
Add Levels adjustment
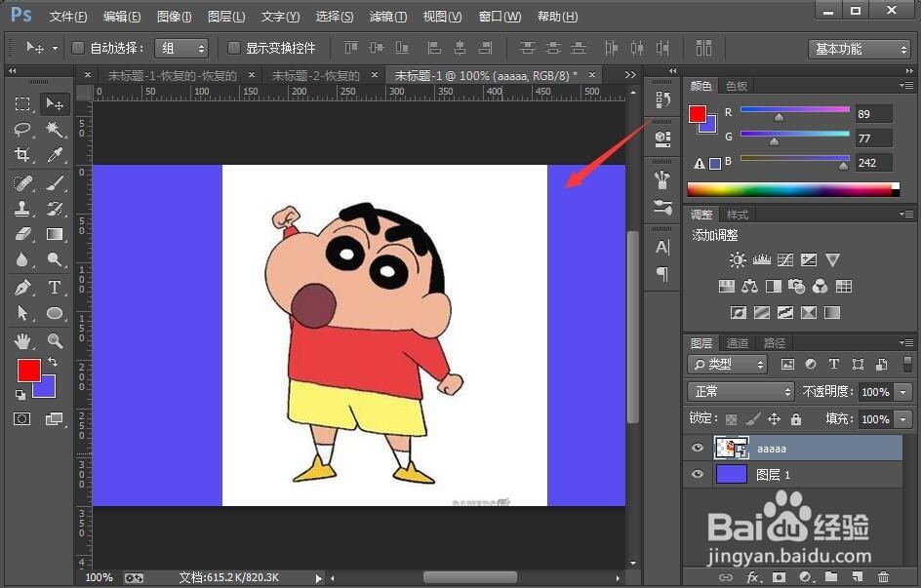click(x=762, y=259)
